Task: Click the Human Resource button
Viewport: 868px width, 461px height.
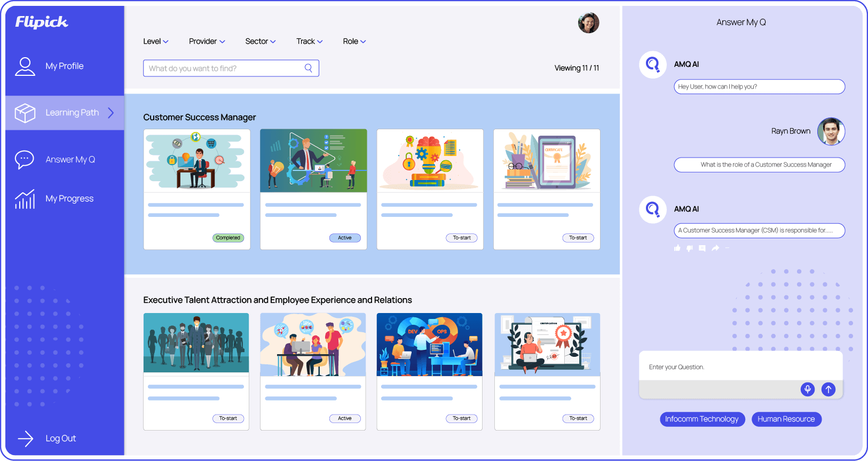Action: click(x=786, y=419)
